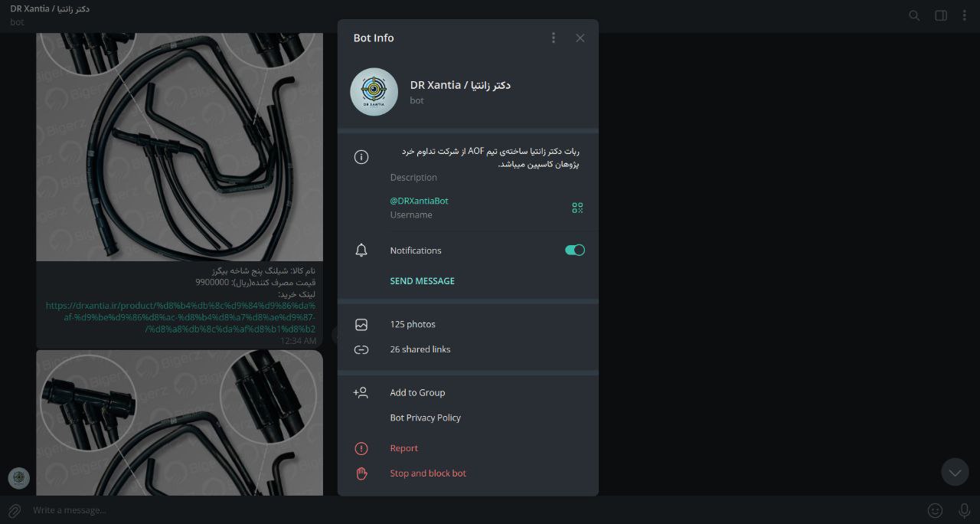Start recording with the microphone icon
The width and height of the screenshot is (980, 524).
tap(963, 509)
